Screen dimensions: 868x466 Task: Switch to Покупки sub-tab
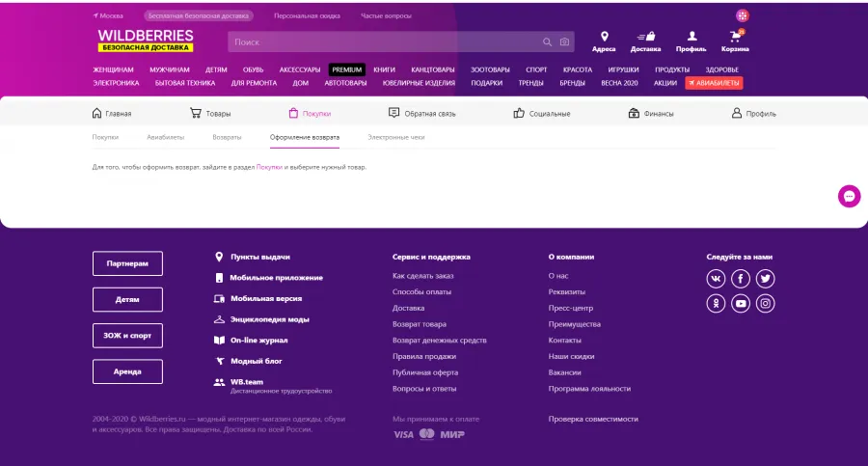[105, 137]
